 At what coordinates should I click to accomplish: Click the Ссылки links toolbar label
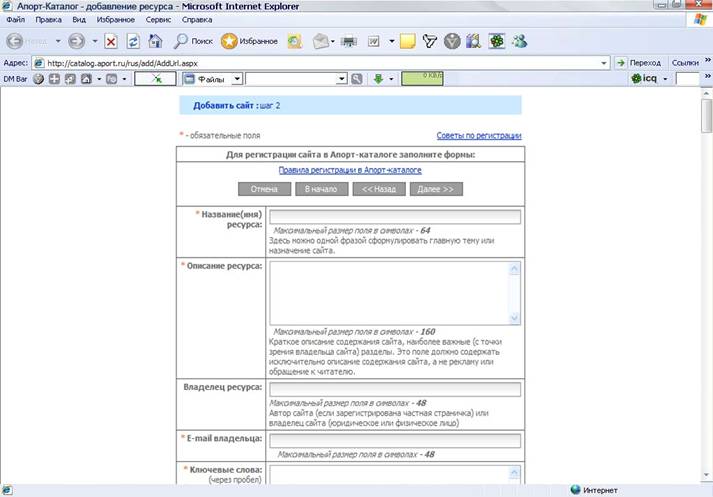tap(685, 63)
